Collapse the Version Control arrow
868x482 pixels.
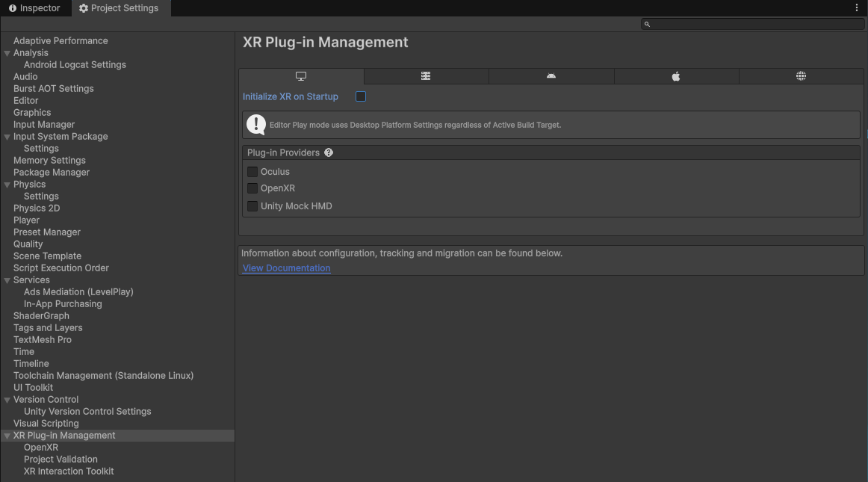[7, 400]
